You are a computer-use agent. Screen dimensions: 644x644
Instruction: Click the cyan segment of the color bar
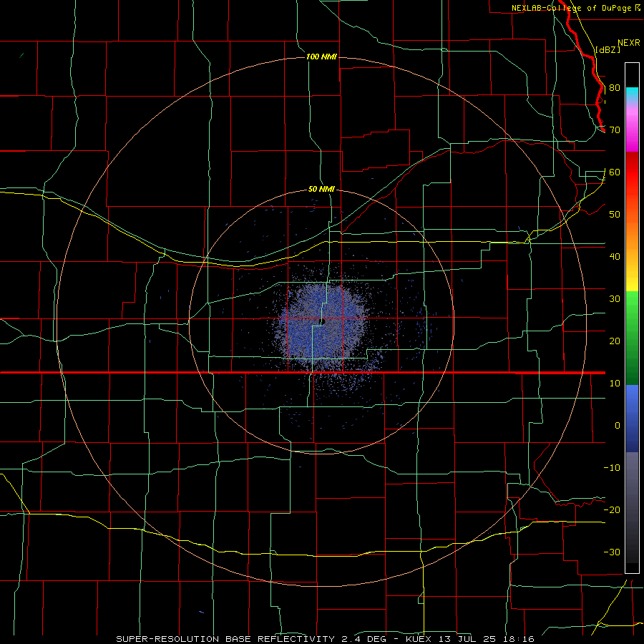click(632, 94)
